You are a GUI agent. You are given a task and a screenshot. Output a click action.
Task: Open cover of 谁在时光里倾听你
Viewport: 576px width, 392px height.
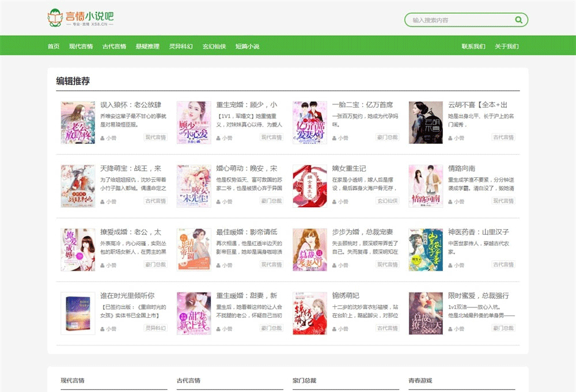[78, 313]
